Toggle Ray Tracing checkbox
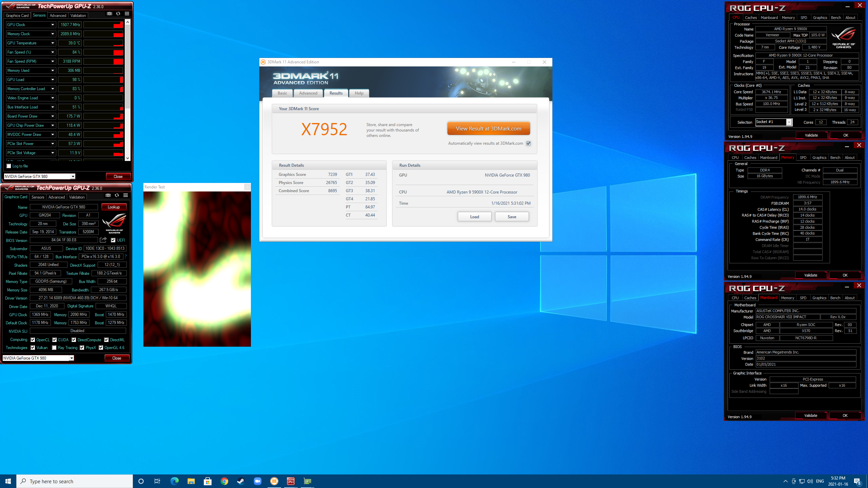This screenshot has width=868, height=488. click(54, 347)
